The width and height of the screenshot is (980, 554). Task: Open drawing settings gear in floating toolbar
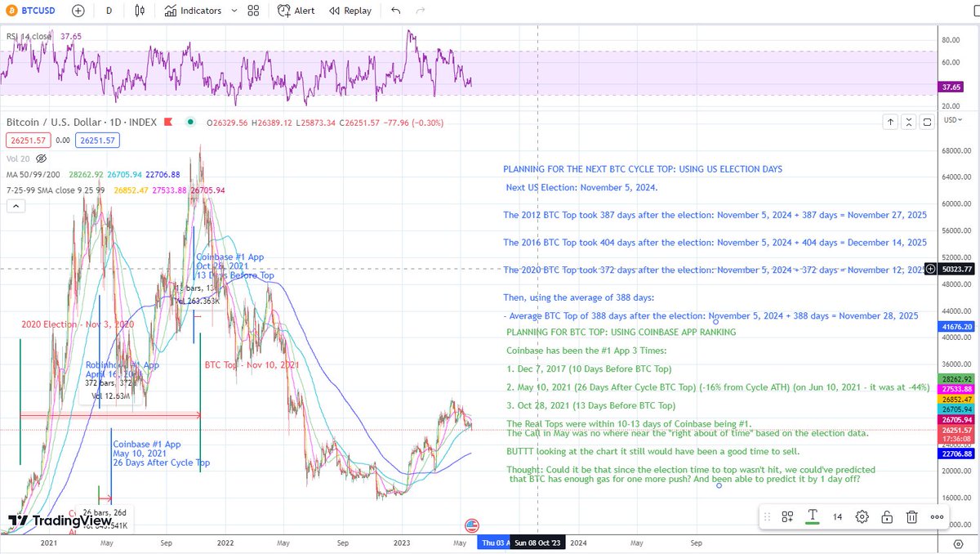click(862, 516)
